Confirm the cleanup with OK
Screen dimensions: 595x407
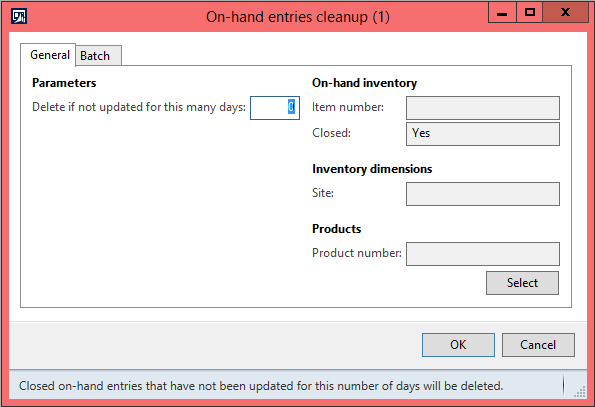458,345
